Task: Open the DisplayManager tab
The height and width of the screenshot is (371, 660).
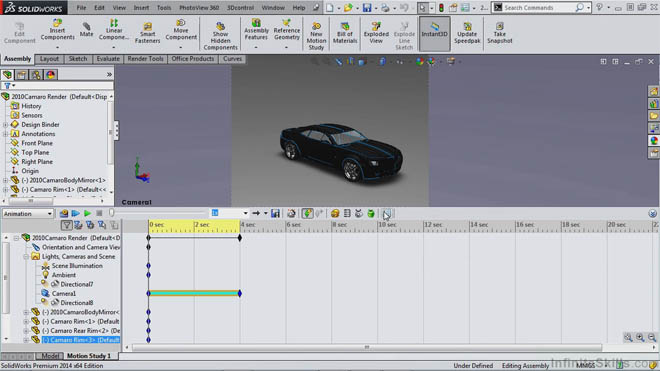Action: [51, 75]
